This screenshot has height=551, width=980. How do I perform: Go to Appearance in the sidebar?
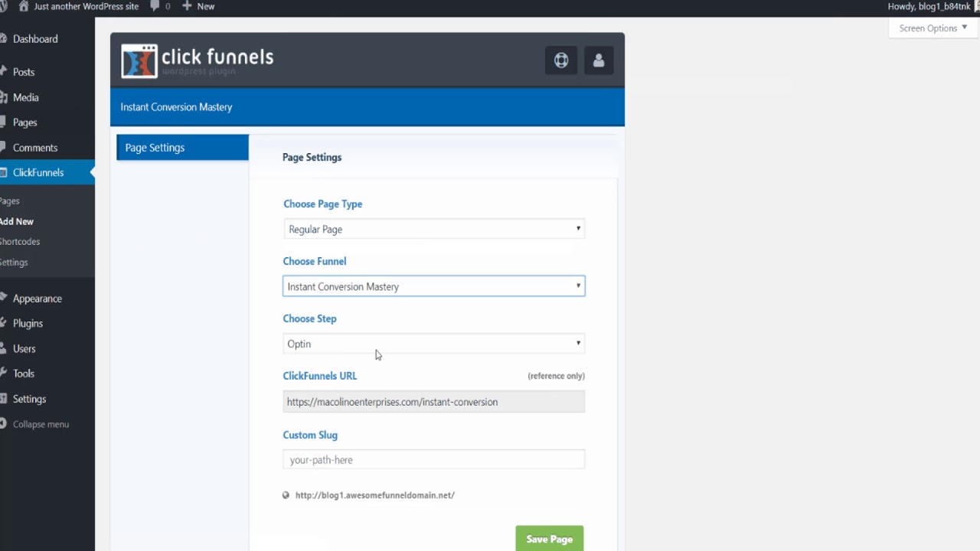(37, 298)
